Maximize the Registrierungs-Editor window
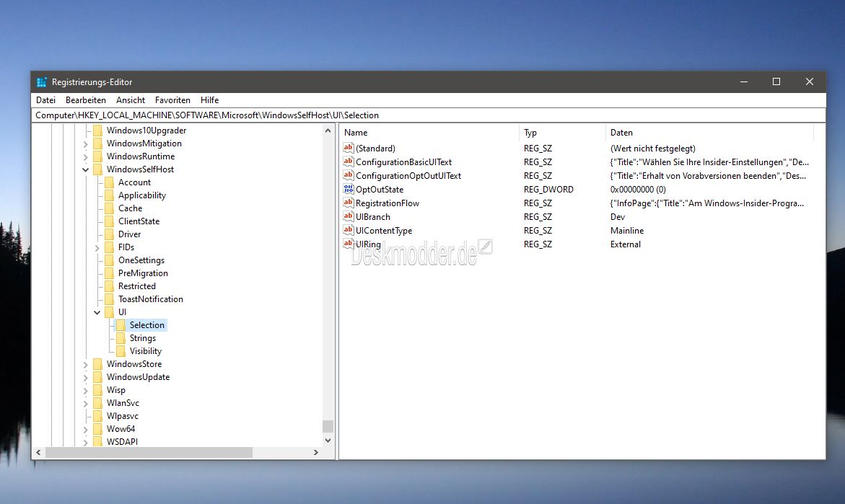Screen dimensions: 845x504 pos(776,82)
